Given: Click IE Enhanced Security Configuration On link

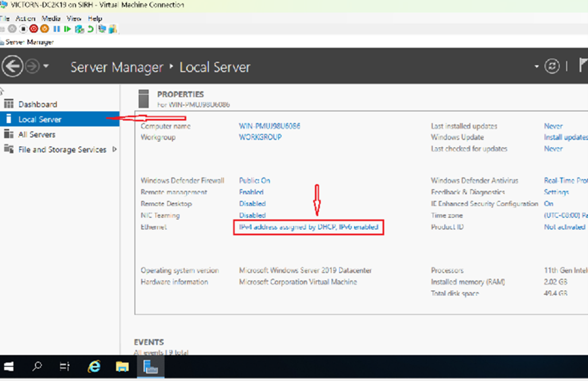Looking at the screenshot, I should point(548,204).
